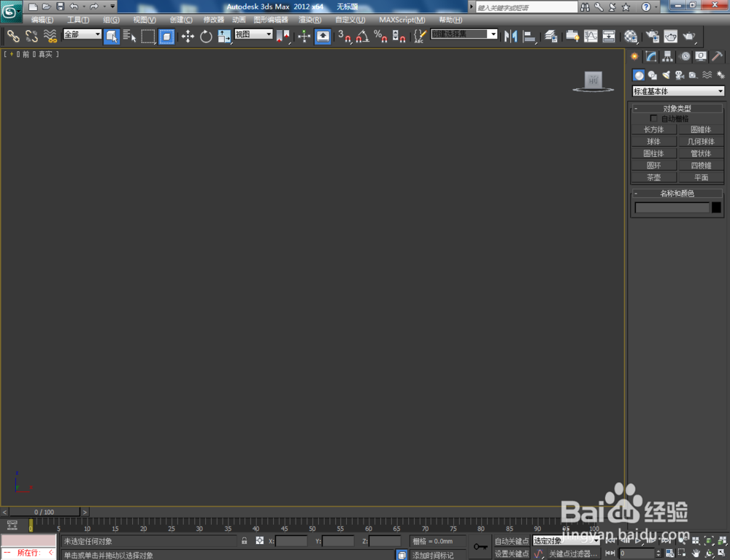Switch to the Hierarchy panel tab
Image resolution: width=730 pixels, height=560 pixels.
(668, 57)
